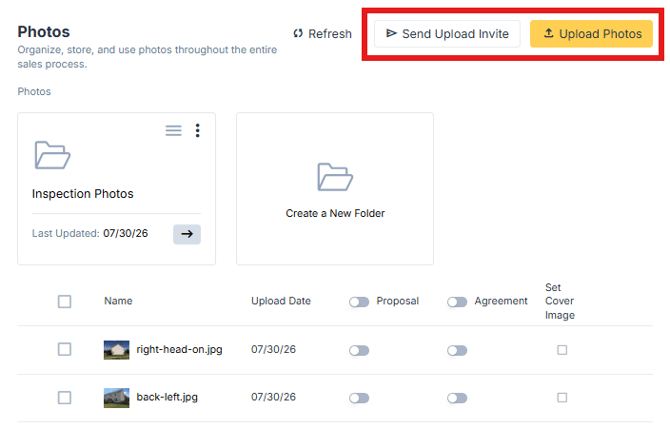Set back-left.jpg as cover image
The width and height of the screenshot is (670, 429).
[x=562, y=398]
